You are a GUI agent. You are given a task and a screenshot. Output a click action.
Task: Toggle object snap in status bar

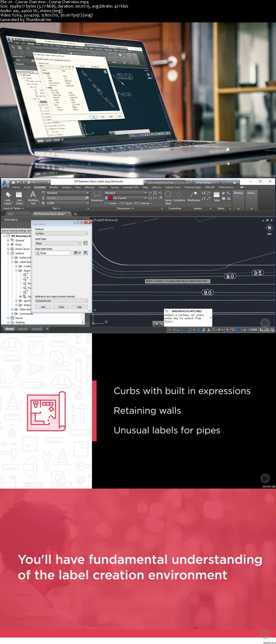pos(189,330)
